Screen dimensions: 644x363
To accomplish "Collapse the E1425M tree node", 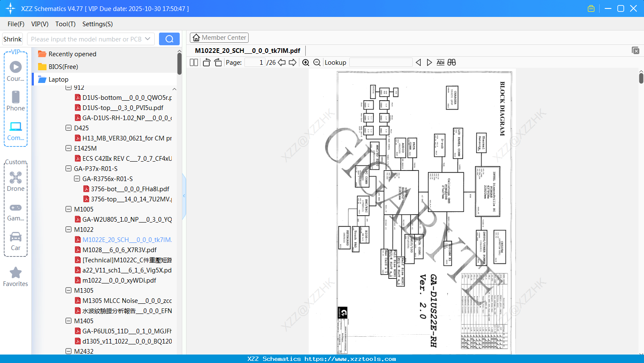I will point(69,148).
